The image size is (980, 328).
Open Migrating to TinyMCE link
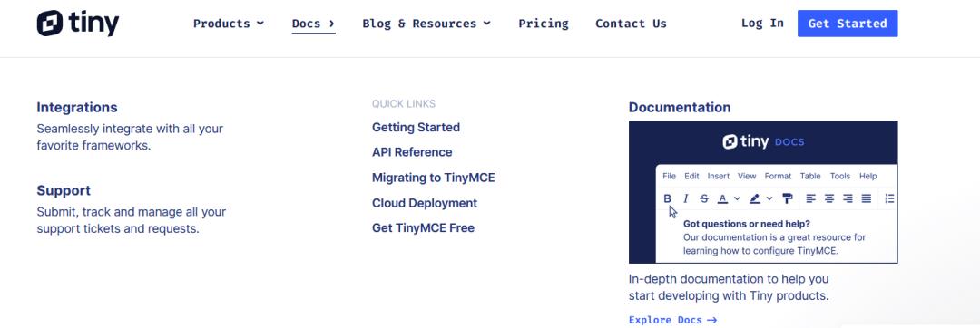tap(433, 178)
